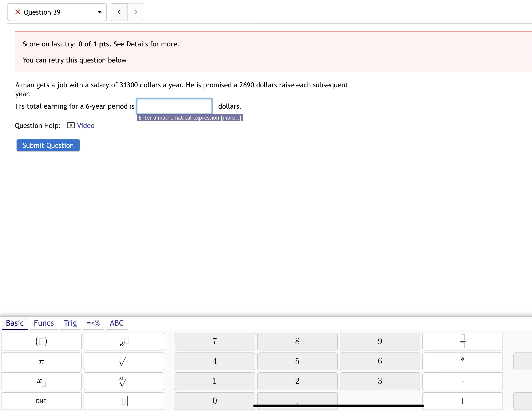Open the Video question help link
Viewport: 532px width, 411px height.
[85, 126]
